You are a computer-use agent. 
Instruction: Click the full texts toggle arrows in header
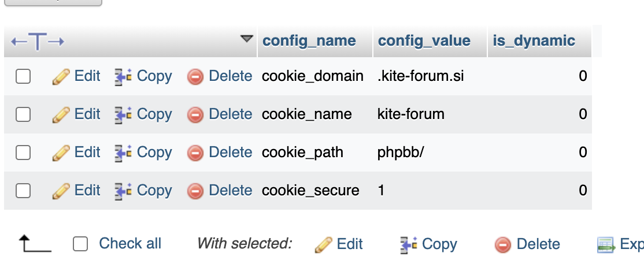(38, 42)
